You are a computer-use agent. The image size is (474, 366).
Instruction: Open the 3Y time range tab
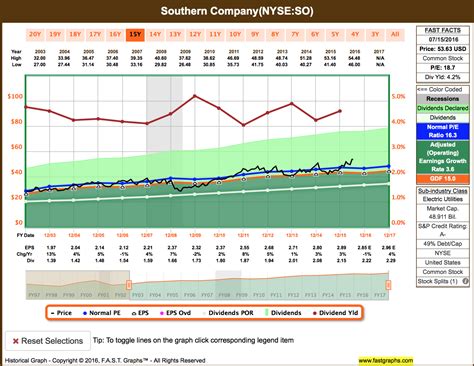375,34
